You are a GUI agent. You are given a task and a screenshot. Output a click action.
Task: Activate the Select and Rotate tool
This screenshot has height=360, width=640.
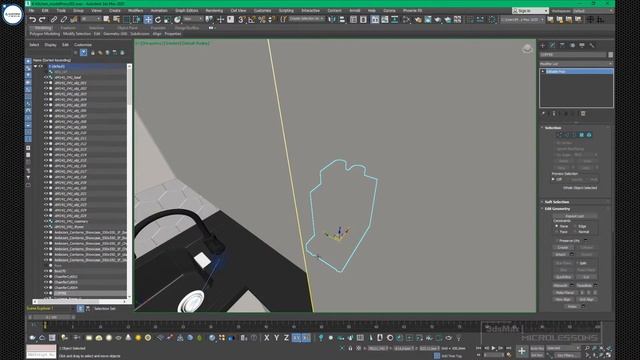pyautogui.click(x=158, y=20)
